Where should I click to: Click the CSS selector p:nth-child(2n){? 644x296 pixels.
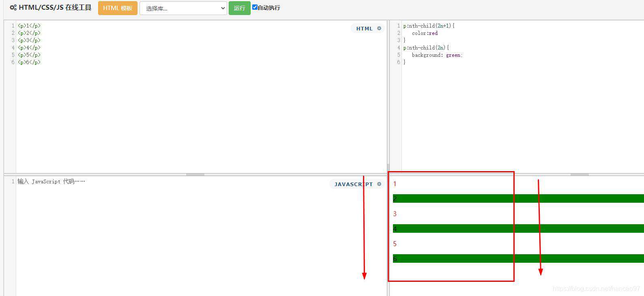(x=426, y=47)
